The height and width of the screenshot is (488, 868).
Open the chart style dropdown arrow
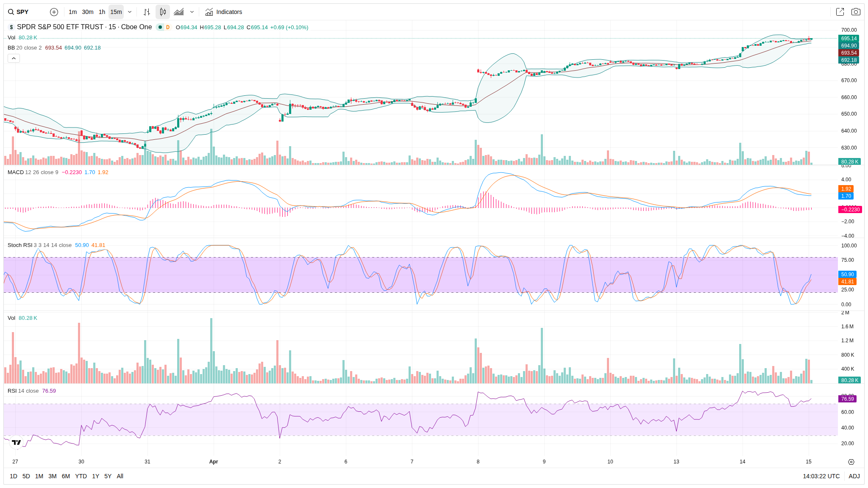click(192, 12)
